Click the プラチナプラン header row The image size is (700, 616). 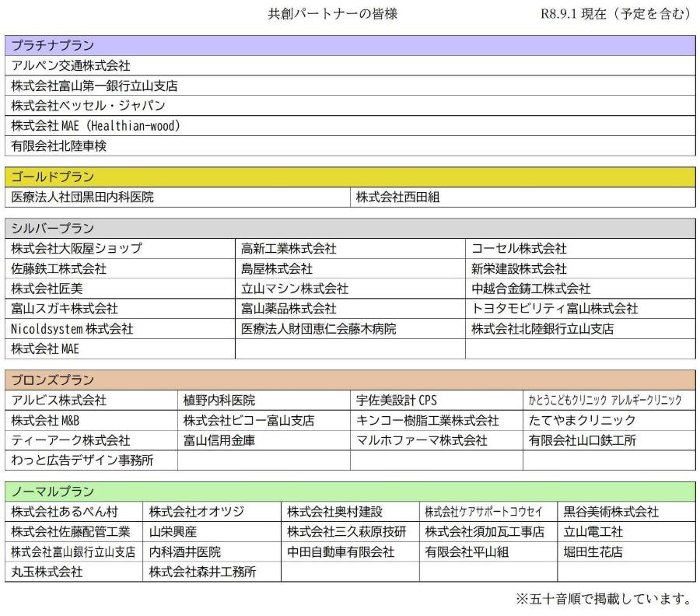tap(350, 46)
